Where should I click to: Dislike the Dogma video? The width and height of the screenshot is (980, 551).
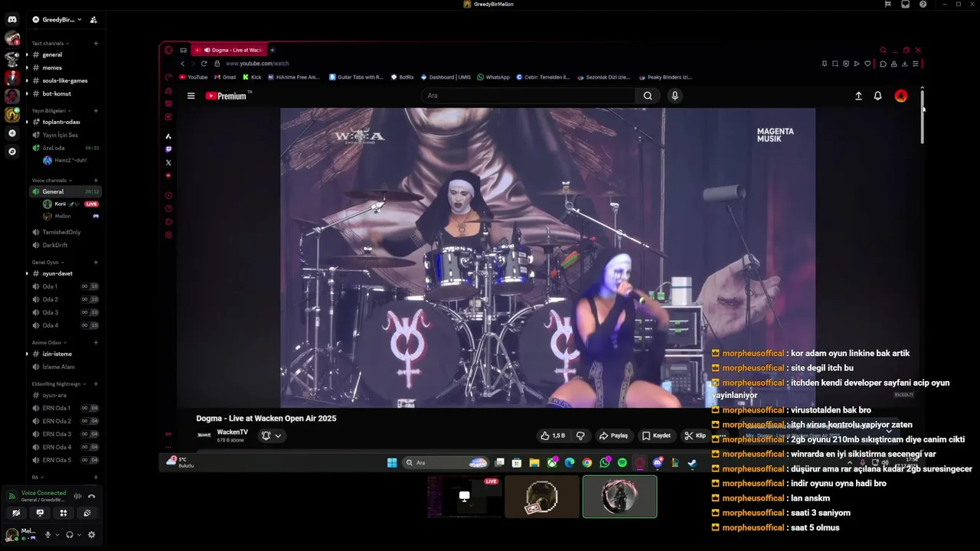click(x=580, y=435)
